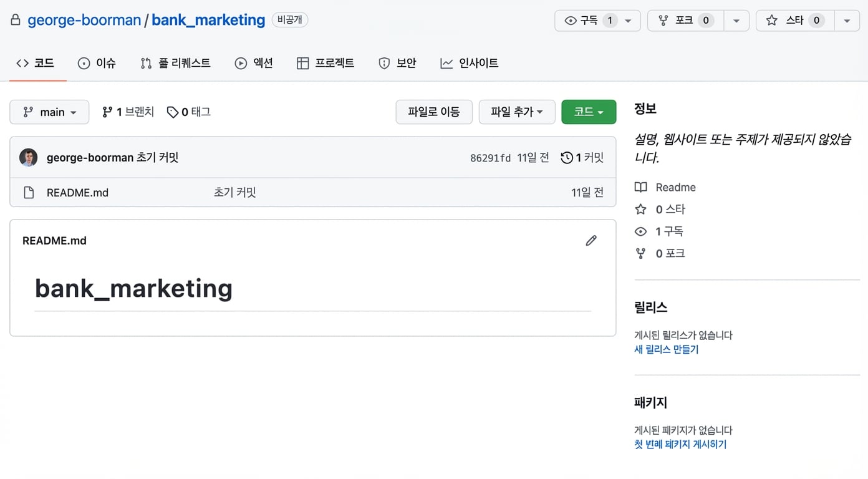The image size is (868, 479).
Task: Click the history clock icon beside 1 커밋
Action: coord(566,158)
